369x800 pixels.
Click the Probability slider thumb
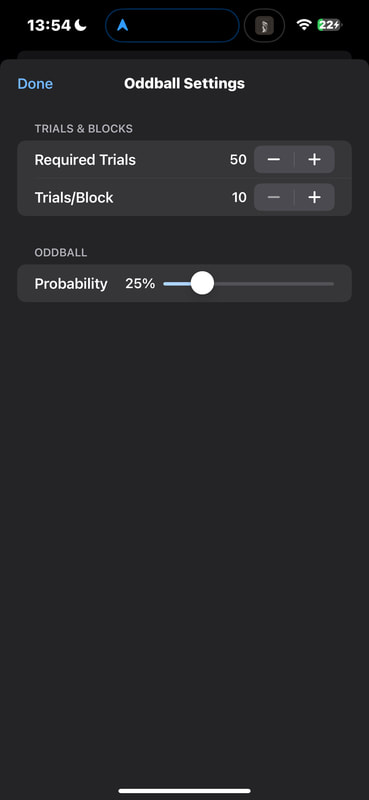202,283
